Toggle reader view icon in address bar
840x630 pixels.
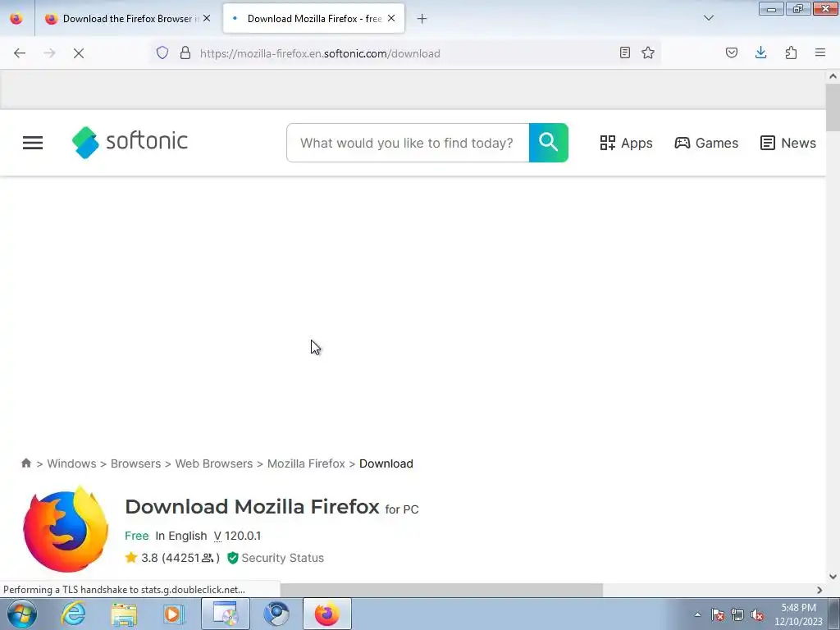(x=624, y=52)
